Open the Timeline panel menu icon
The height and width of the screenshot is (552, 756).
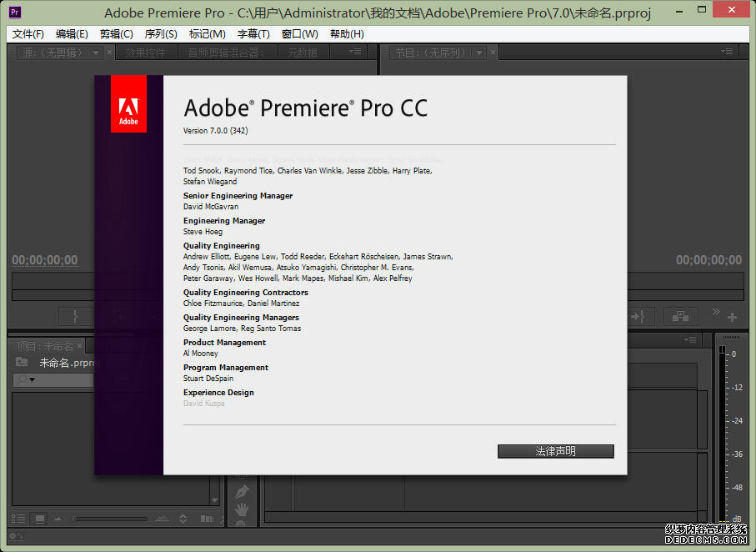tap(690, 340)
